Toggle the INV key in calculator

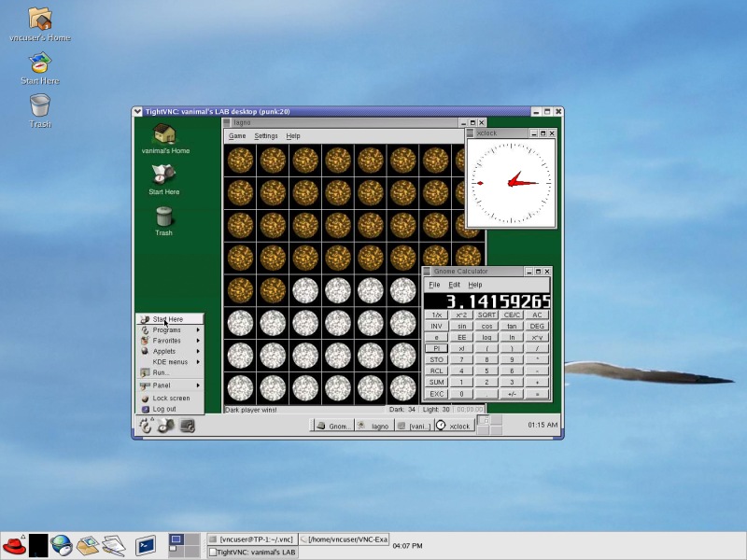tap(436, 326)
